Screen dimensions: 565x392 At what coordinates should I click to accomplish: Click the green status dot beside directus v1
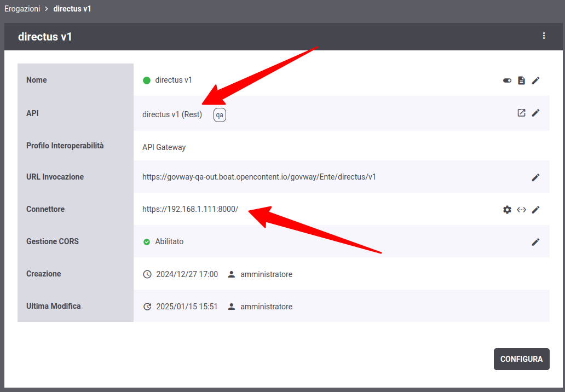147,80
